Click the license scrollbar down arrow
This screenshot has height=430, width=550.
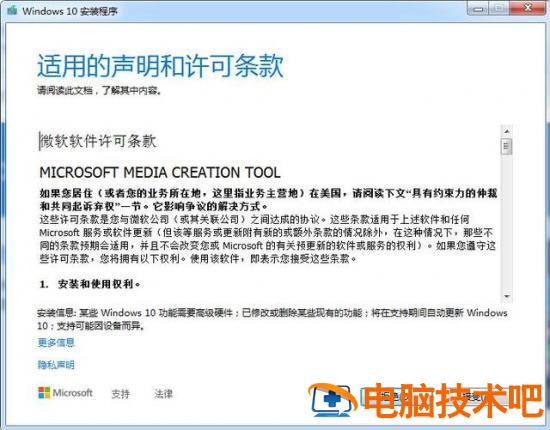coord(507,296)
